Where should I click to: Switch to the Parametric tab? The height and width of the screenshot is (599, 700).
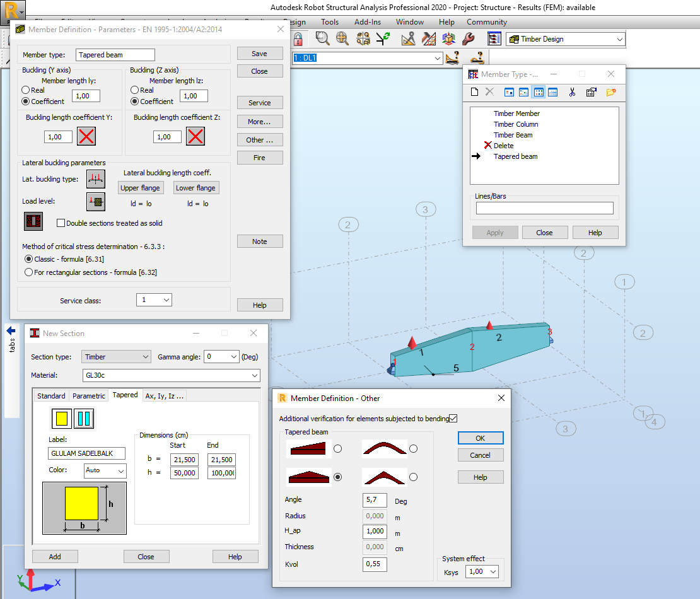click(89, 396)
